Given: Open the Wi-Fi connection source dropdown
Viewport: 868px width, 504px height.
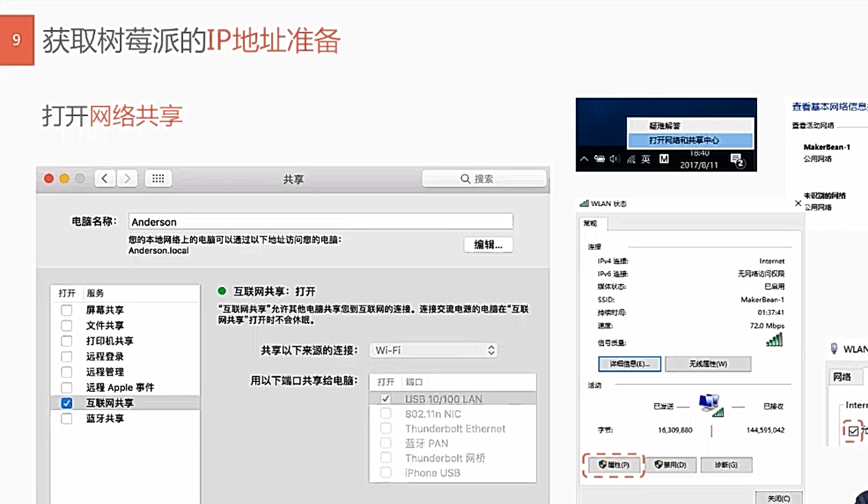Looking at the screenshot, I should click(x=433, y=350).
